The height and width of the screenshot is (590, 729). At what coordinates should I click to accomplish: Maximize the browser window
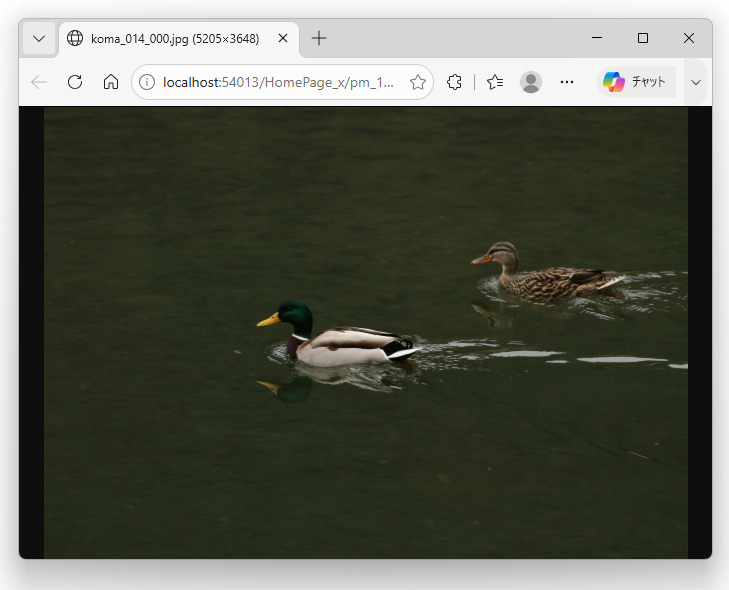643,38
